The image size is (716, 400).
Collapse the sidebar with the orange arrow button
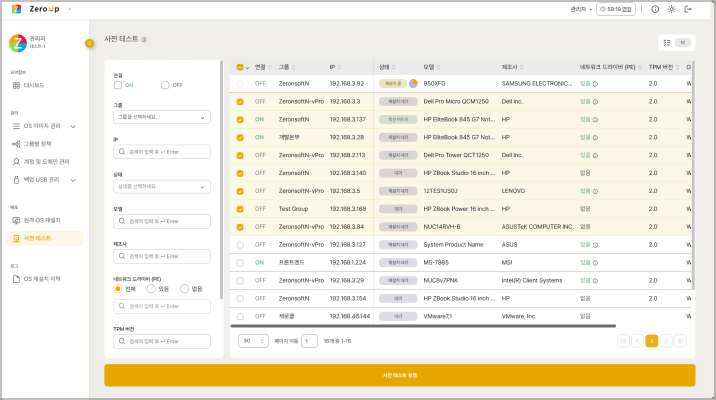89,43
